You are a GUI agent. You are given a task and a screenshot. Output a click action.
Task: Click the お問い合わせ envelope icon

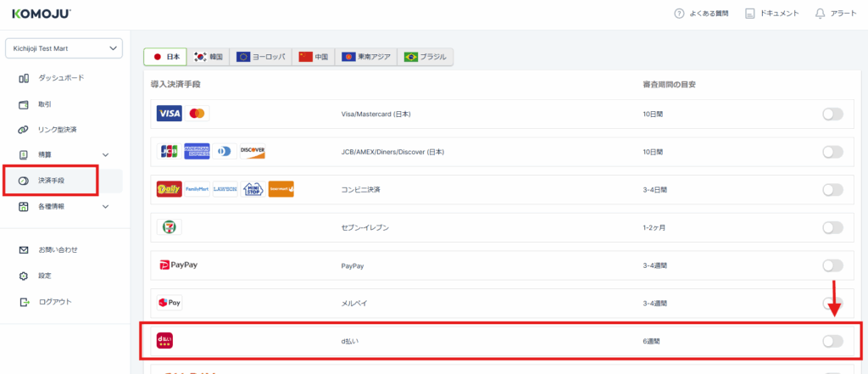[24, 250]
